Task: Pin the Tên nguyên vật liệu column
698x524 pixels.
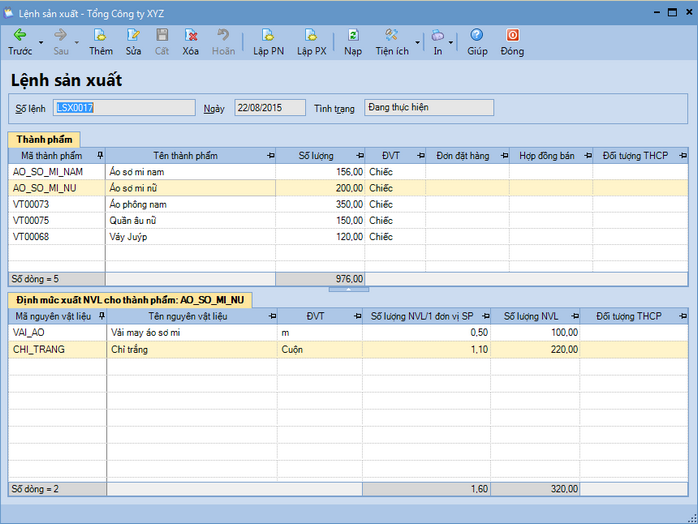Action: point(272,316)
